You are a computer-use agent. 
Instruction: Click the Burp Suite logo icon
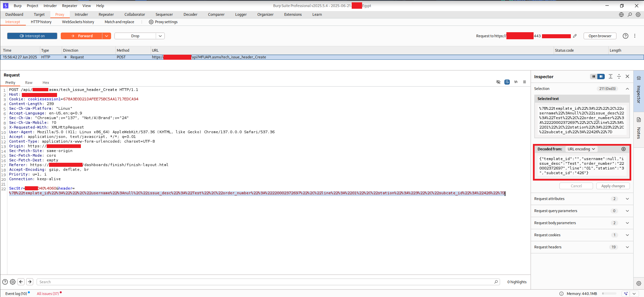[x=5, y=6]
